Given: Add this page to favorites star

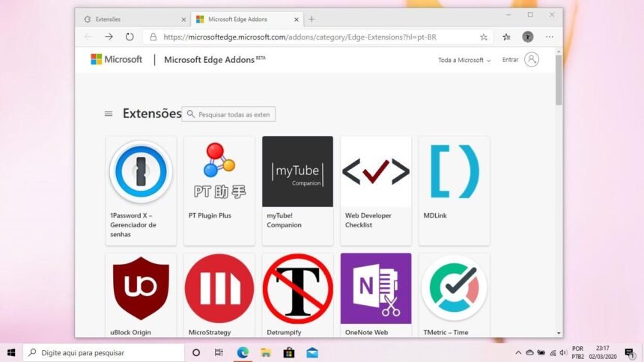Looking at the screenshot, I should 484,37.
